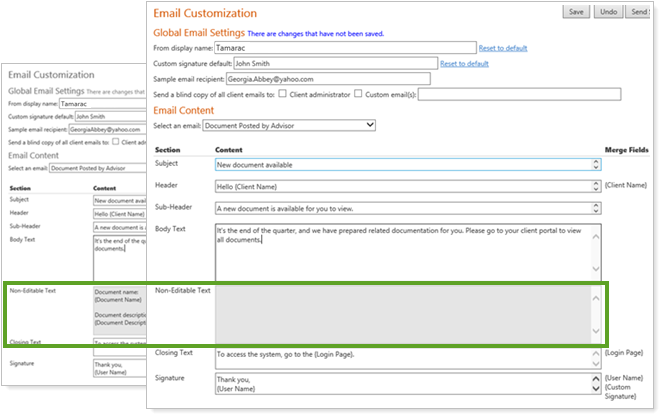This screenshot has width=662, height=418.
Task: Click the Subject field scroll arrows
Action: [595, 164]
